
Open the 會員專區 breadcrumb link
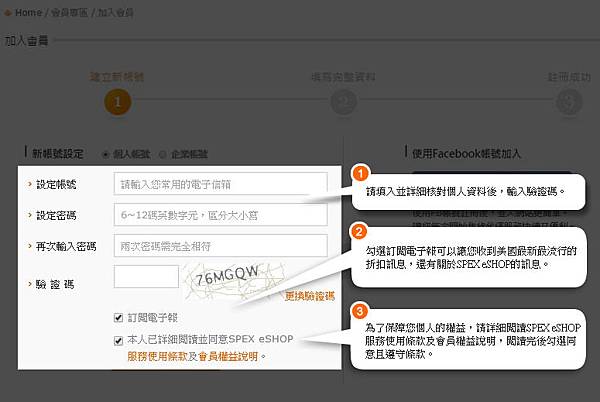(69, 13)
